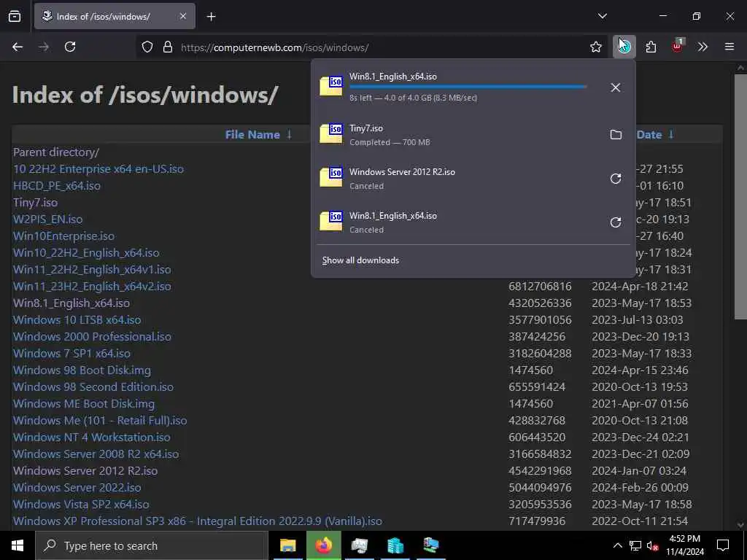Download Windows 7 SP1 x64.iso
Screen dimensions: 747x560
coord(71,354)
